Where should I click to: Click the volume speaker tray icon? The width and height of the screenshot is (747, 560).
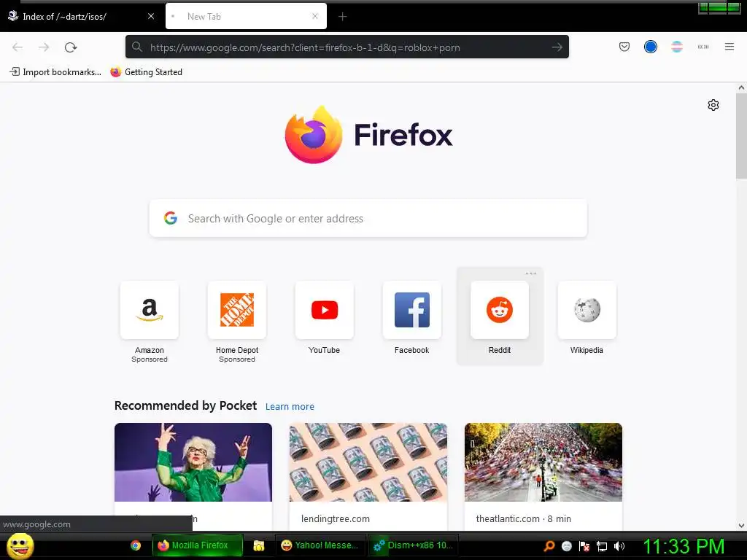(x=619, y=546)
